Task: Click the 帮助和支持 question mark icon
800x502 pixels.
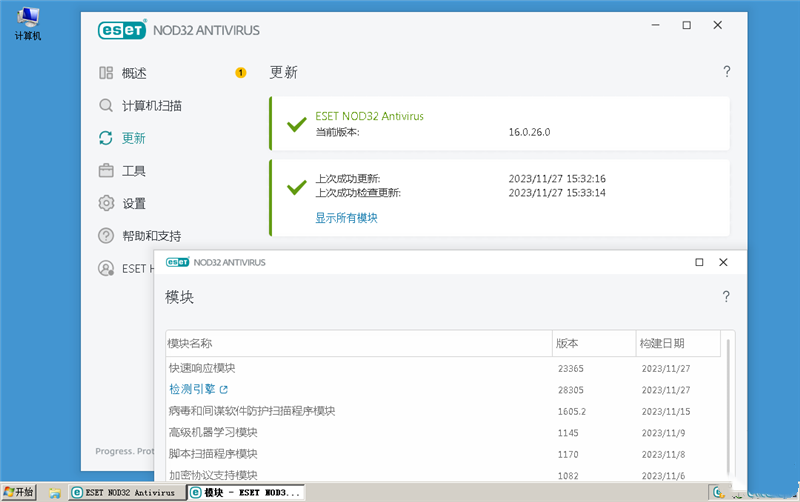Action: tap(106, 236)
